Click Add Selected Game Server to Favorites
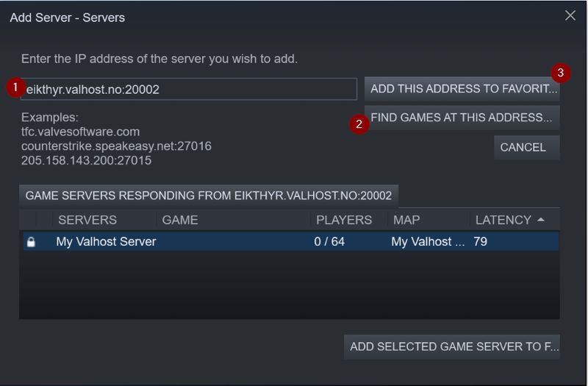This screenshot has height=386, width=588. tap(452, 346)
